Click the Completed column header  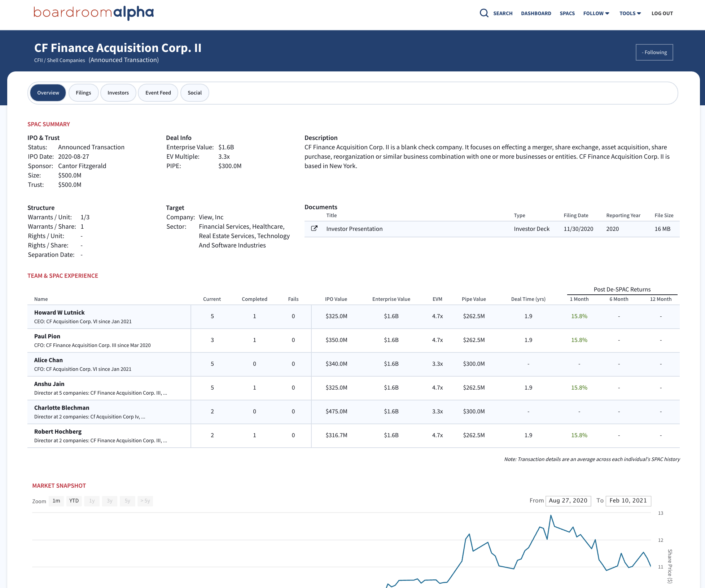tap(254, 299)
